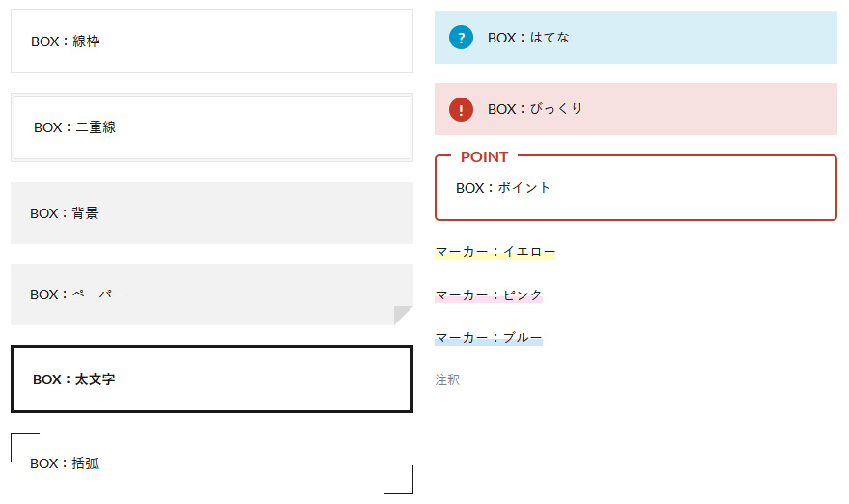Click the bold BOX：太文字 text

click(73, 378)
